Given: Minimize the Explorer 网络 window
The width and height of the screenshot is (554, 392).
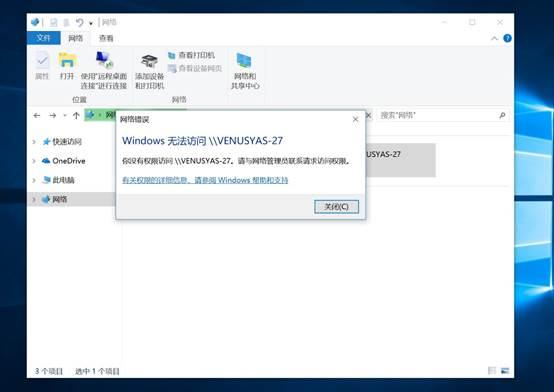Looking at the screenshot, I should [444, 22].
